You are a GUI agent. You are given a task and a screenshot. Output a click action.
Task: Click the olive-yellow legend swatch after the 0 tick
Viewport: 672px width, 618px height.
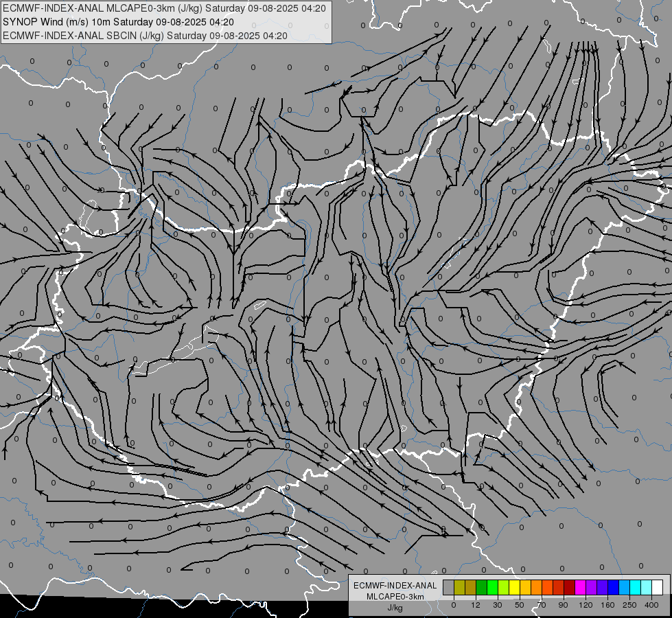tap(460, 587)
